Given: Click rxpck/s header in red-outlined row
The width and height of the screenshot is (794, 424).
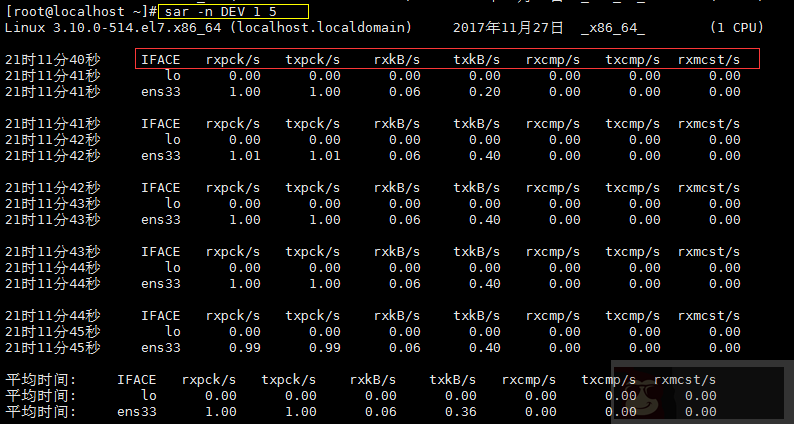Looking at the screenshot, I should [233, 59].
